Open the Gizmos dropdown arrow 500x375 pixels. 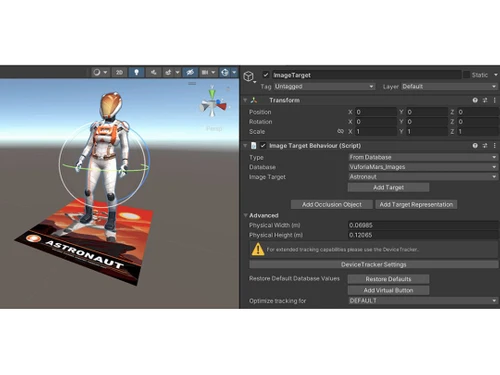click(x=234, y=72)
